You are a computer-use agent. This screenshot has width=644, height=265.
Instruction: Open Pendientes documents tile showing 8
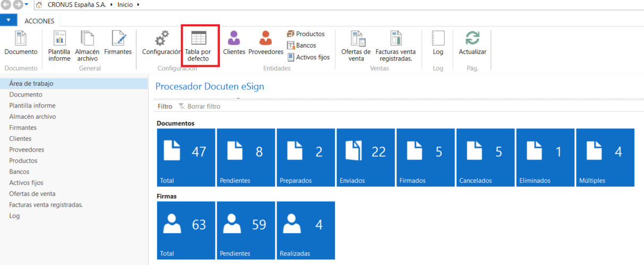246,157
